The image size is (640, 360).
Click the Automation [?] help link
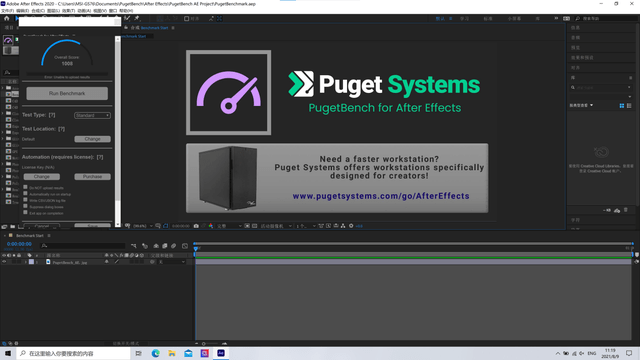[x=100, y=157]
